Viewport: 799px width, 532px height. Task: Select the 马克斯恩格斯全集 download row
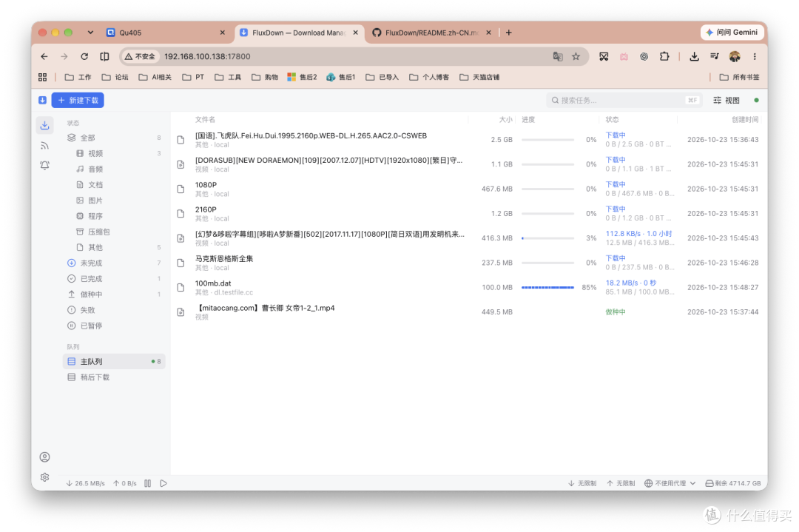coord(469,263)
